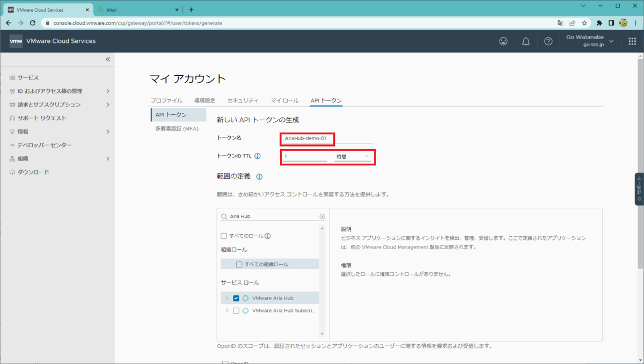Click the roles list scrollbar down arrow
644x364 pixels.
(322, 334)
